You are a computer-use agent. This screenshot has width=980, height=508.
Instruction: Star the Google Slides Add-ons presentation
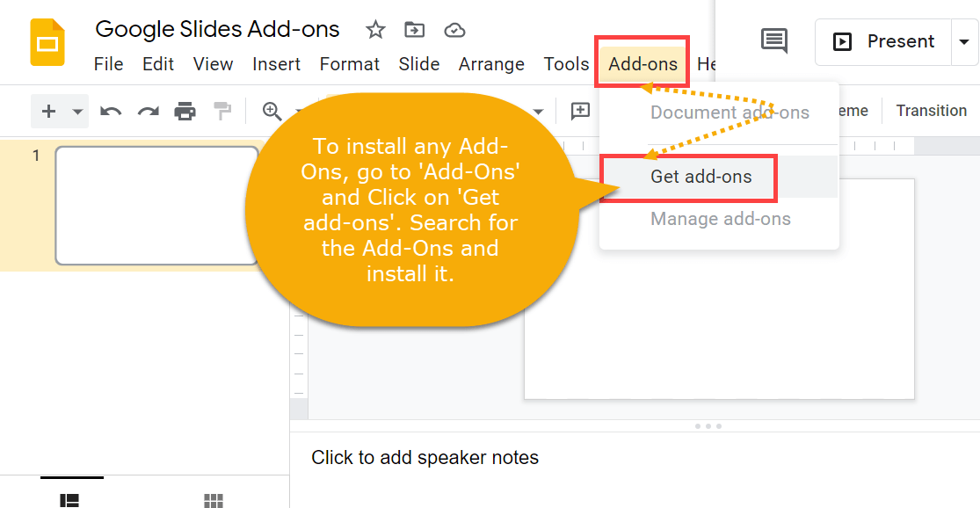375,29
